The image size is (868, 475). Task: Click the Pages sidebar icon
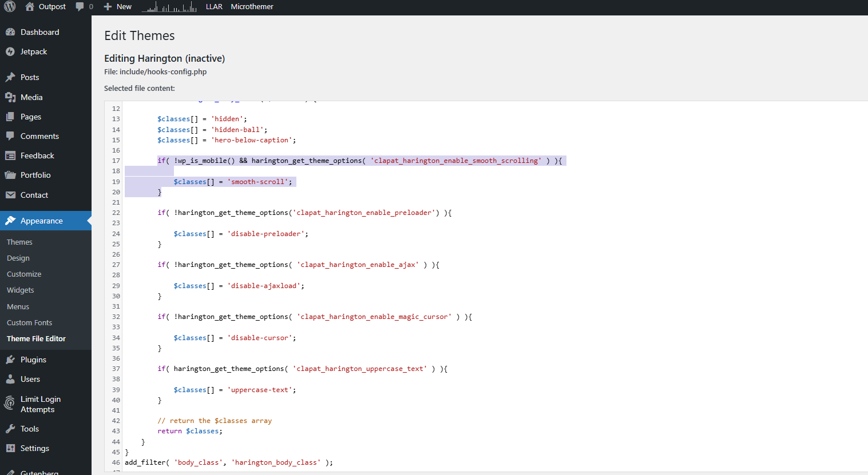[10, 117]
